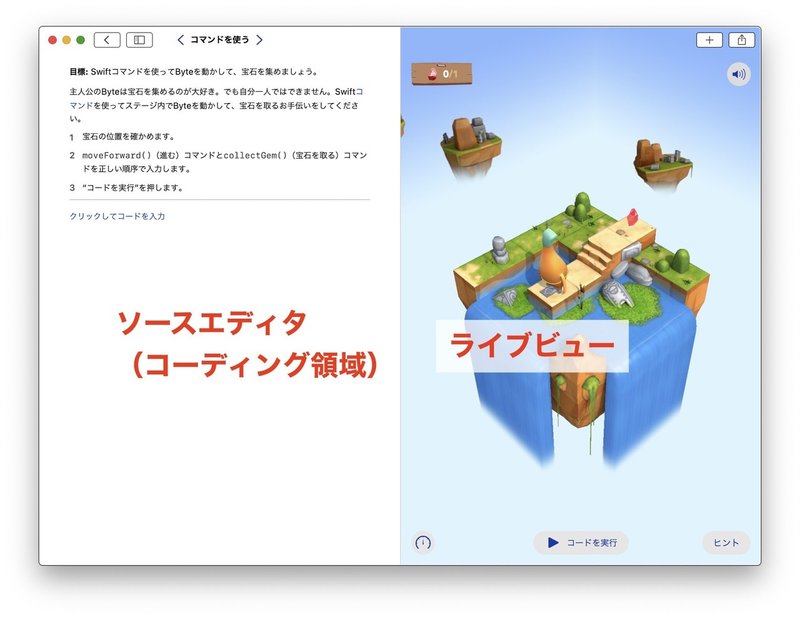Click クリックしてコードを入力 code area

pyautogui.click(x=117, y=216)
